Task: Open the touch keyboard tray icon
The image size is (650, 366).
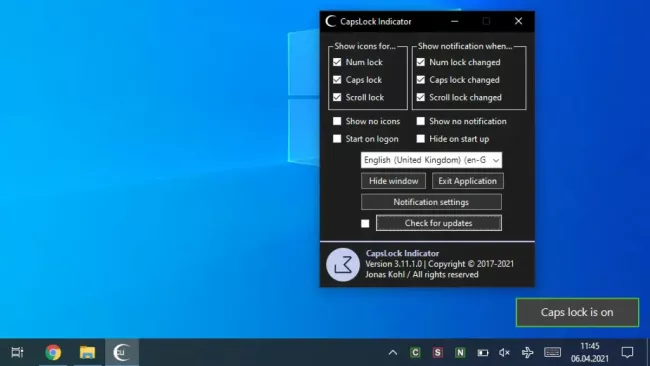Action: coord(552,353)
